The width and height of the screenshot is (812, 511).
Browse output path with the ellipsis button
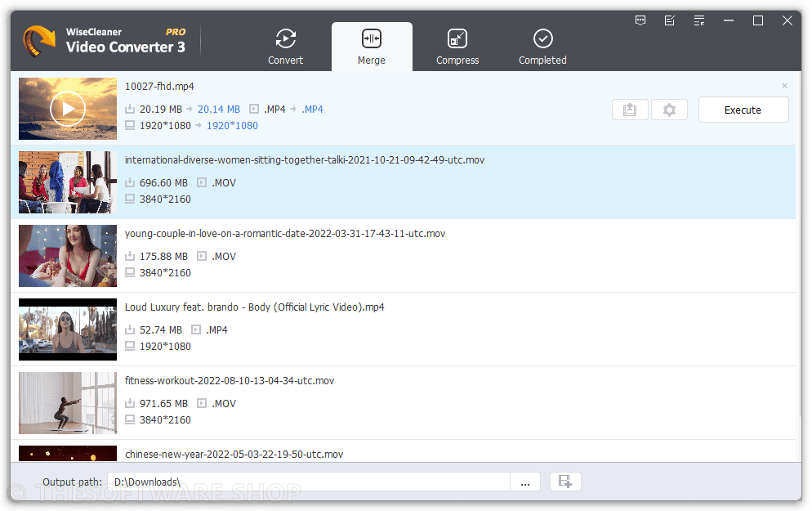click(x=525, y=482)
